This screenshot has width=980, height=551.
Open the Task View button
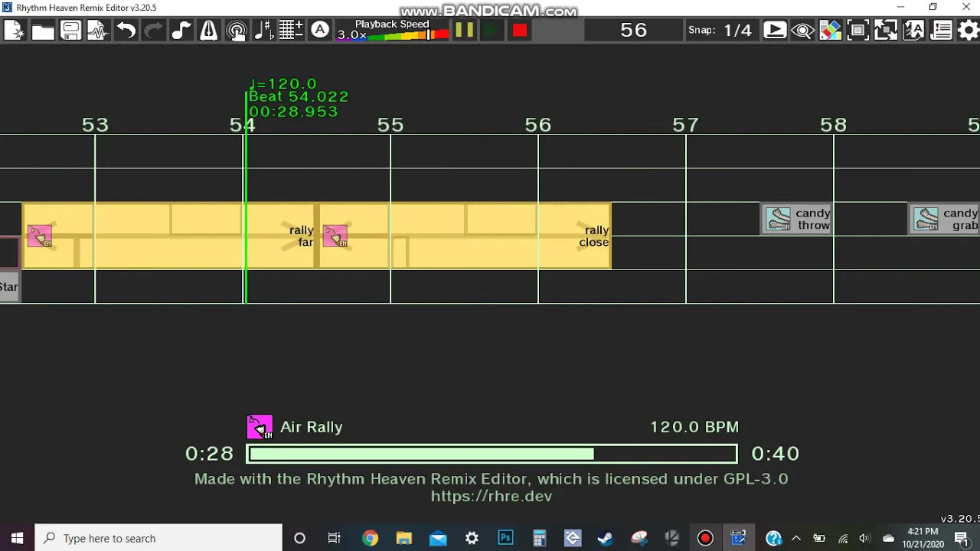(335, 538)
